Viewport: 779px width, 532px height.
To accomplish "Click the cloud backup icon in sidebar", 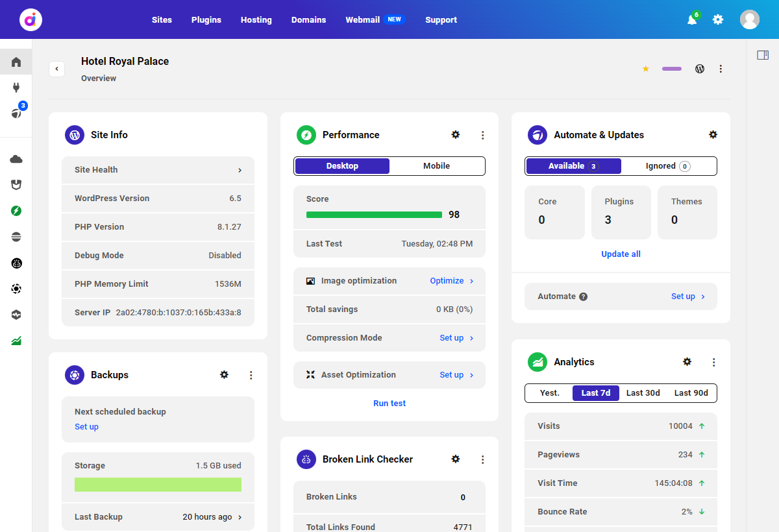I will 16,158.
